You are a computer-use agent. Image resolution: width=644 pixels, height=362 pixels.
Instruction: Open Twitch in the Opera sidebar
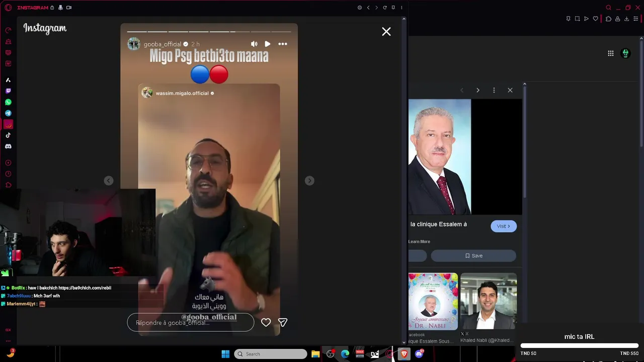pyautogui.click(x=8, y=91)
